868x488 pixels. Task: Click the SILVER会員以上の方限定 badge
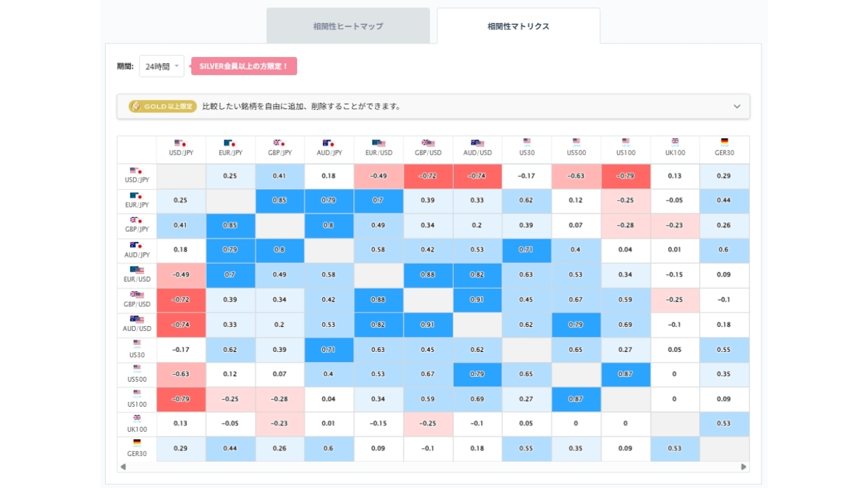244,66
